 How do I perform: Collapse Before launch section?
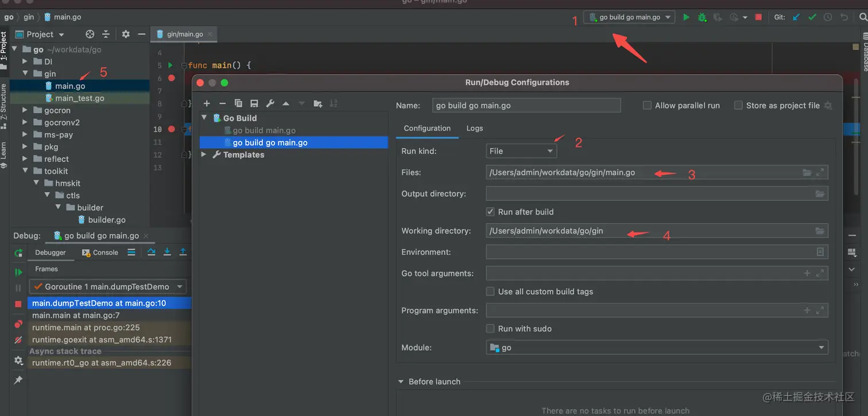[x=401, y=382]
